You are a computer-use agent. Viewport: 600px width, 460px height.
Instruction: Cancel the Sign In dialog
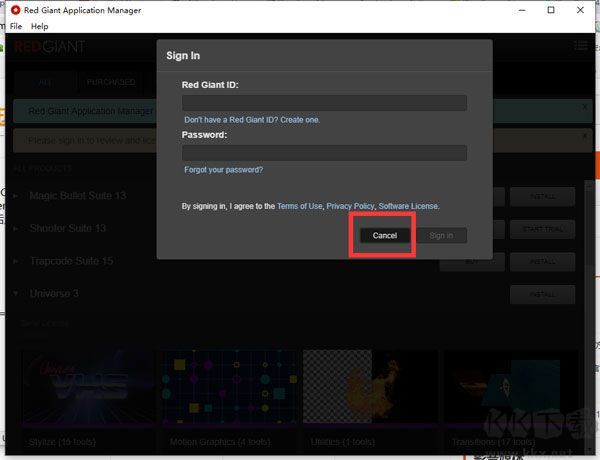click(385, 235)
